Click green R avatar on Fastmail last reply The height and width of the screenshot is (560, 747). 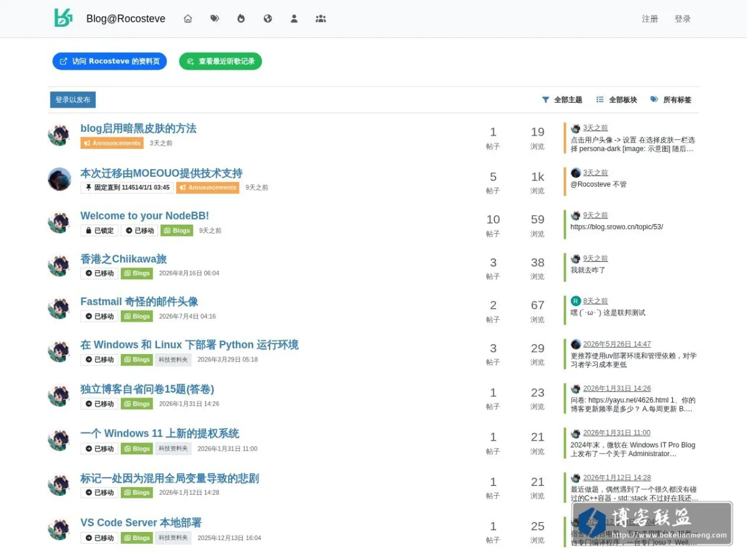tap(576, 301)
